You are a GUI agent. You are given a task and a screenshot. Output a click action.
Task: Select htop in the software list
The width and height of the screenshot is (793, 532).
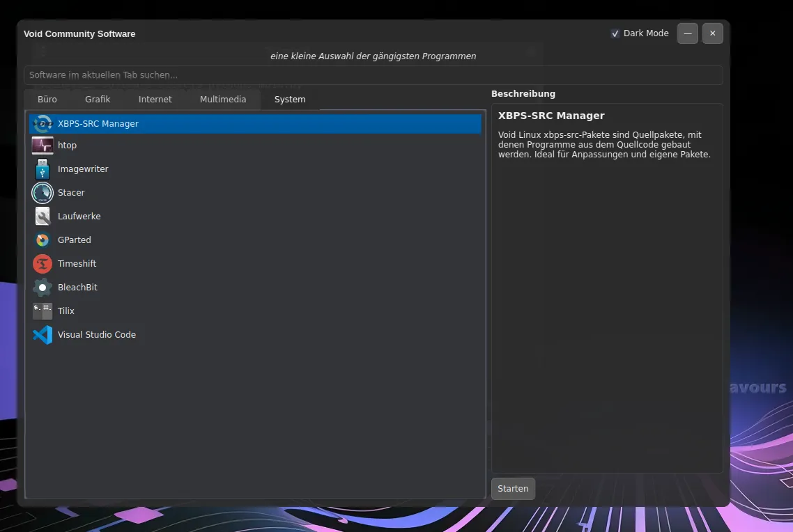(256, 146)
